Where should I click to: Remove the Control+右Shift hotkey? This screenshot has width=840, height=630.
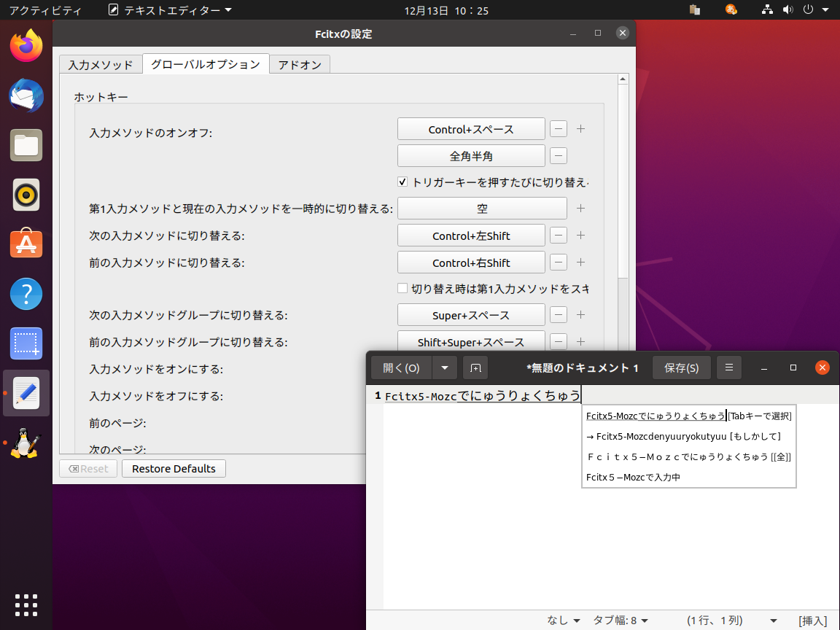559,262
